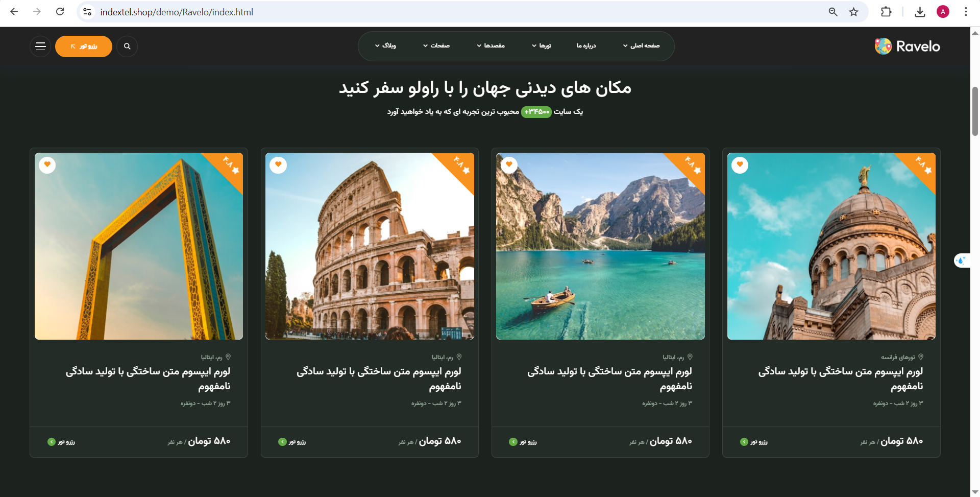This screenshot has width=980, height=497.
Task: Expand the تورها dropdown in navigation
Action: [542, 46]
